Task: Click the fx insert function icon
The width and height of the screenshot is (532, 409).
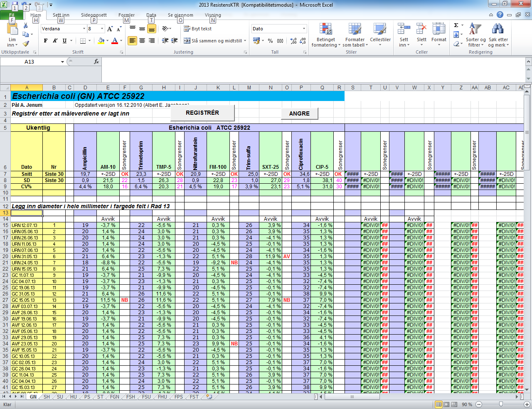Action: click(x=96, y=62)
